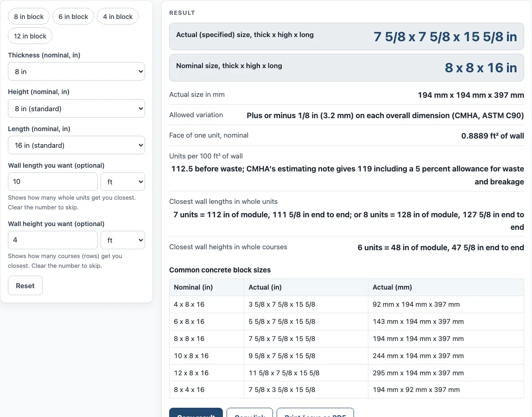Click the "295 mm x 194 mm x 397 mm" cell
The height and width of the screenshot is (417, 532).
[446, 373]
